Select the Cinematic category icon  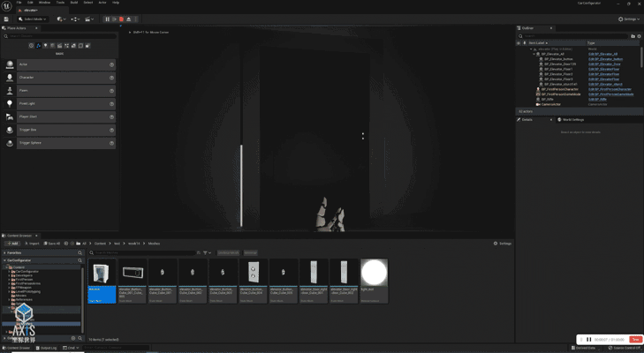pos(59,46)
